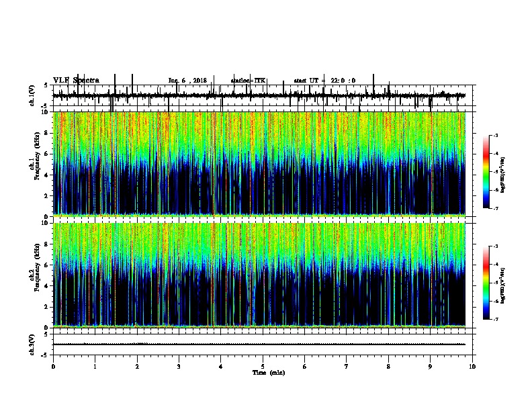Click time axis tick label "10"
This screenshot has width=532, height=411.
472,367
